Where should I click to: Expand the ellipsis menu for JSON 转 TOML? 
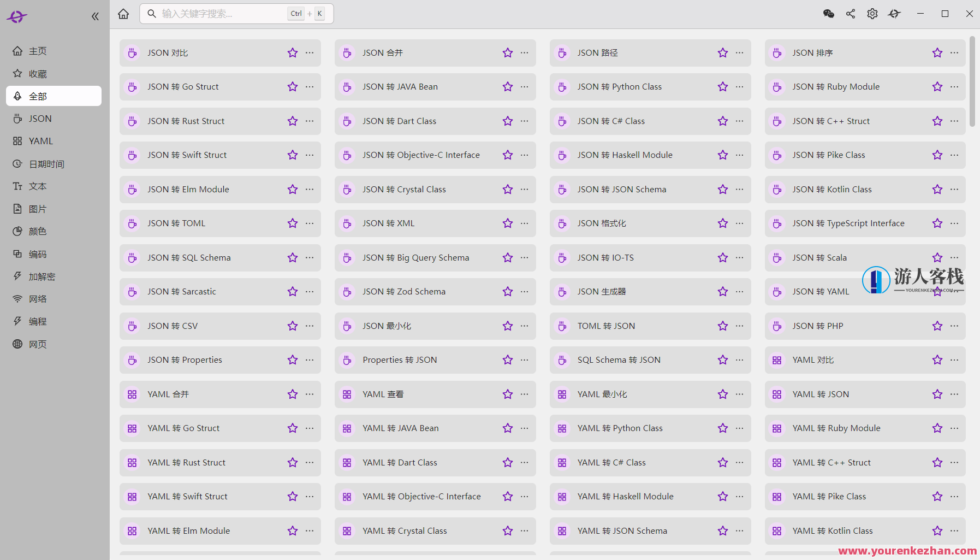point(310,223)
